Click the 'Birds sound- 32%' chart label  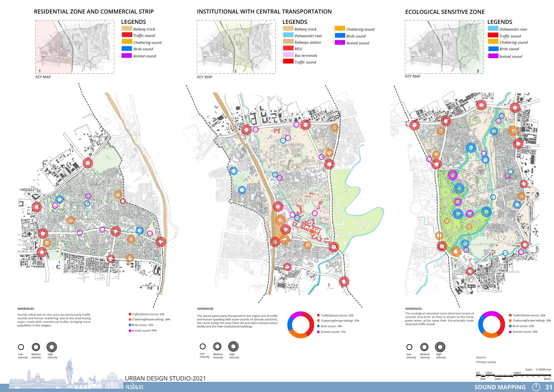click(523, 326)
